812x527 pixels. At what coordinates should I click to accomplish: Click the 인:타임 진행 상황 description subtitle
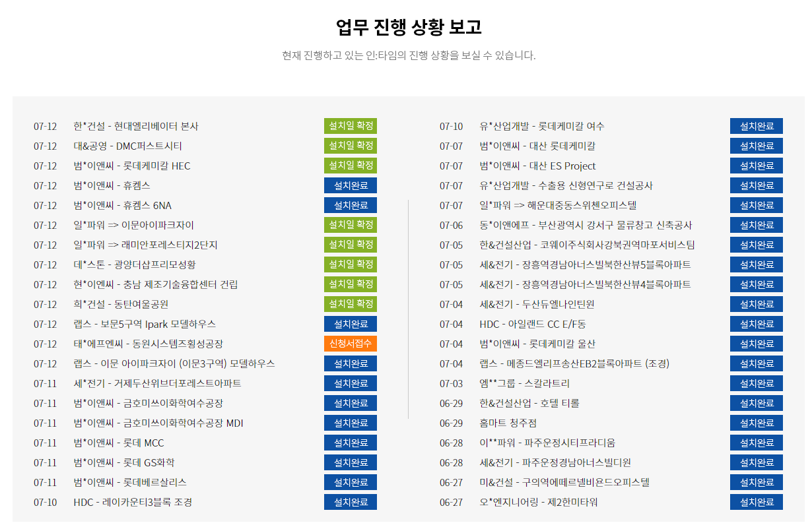409,55
